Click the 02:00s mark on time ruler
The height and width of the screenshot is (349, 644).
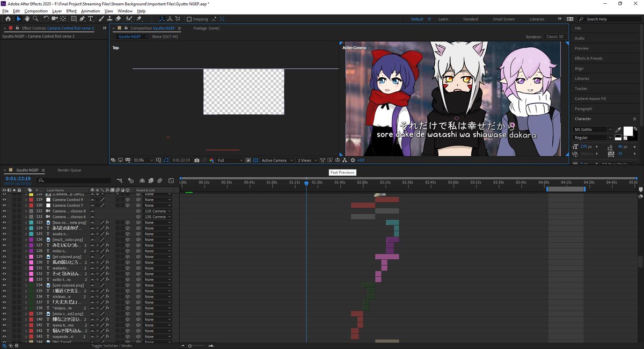click(x=363, y=182)
